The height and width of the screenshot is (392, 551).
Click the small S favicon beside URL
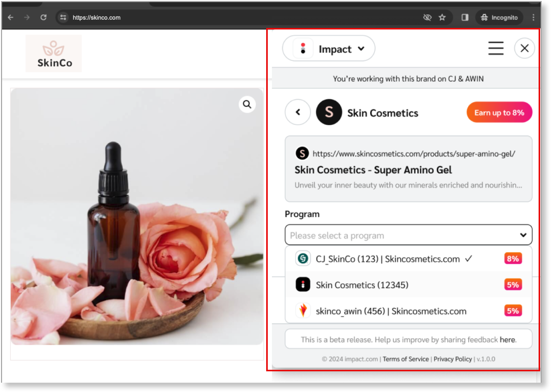point(302,153)
